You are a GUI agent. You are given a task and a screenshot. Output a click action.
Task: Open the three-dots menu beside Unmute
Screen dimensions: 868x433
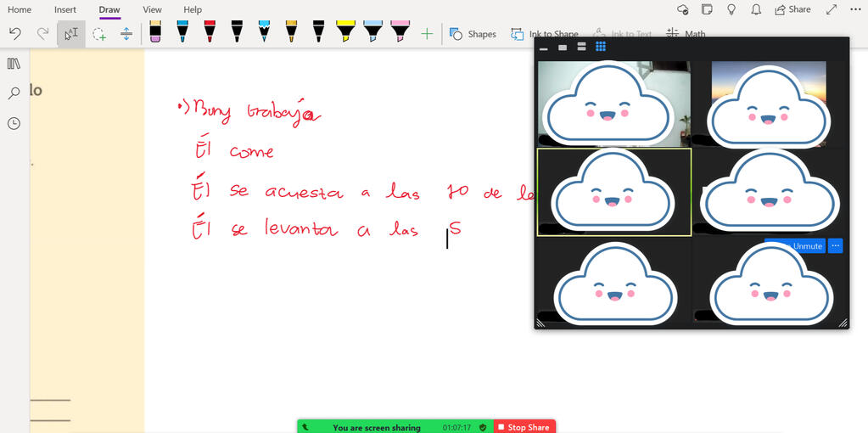pyautogui.click(x=835, y=245)
